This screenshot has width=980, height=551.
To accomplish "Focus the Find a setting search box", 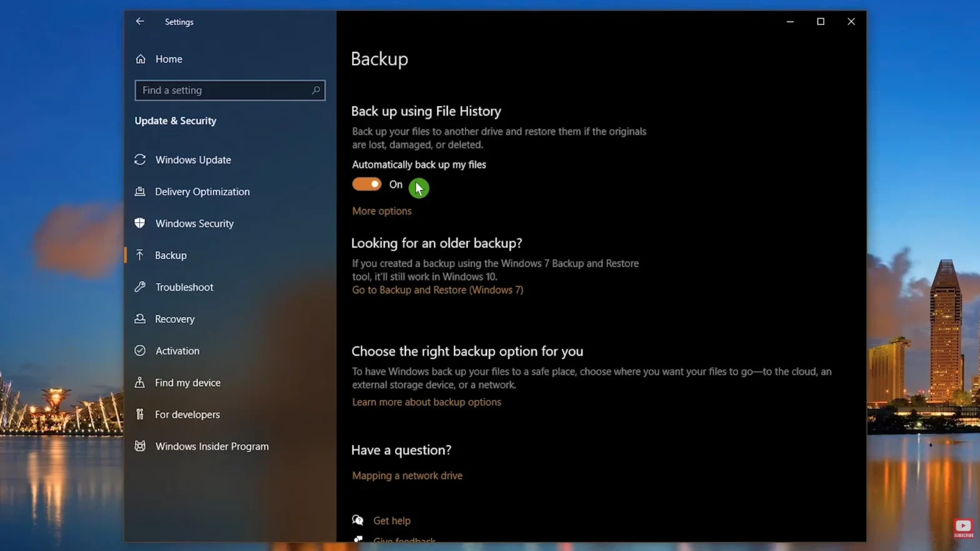I will [x=230, y=90].
